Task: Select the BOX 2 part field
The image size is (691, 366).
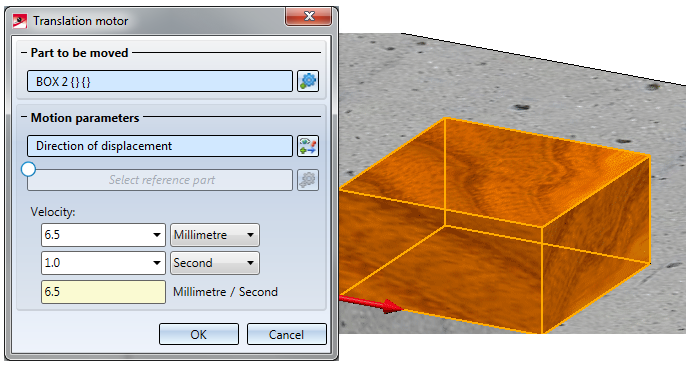Action: [x=160, y=81]
